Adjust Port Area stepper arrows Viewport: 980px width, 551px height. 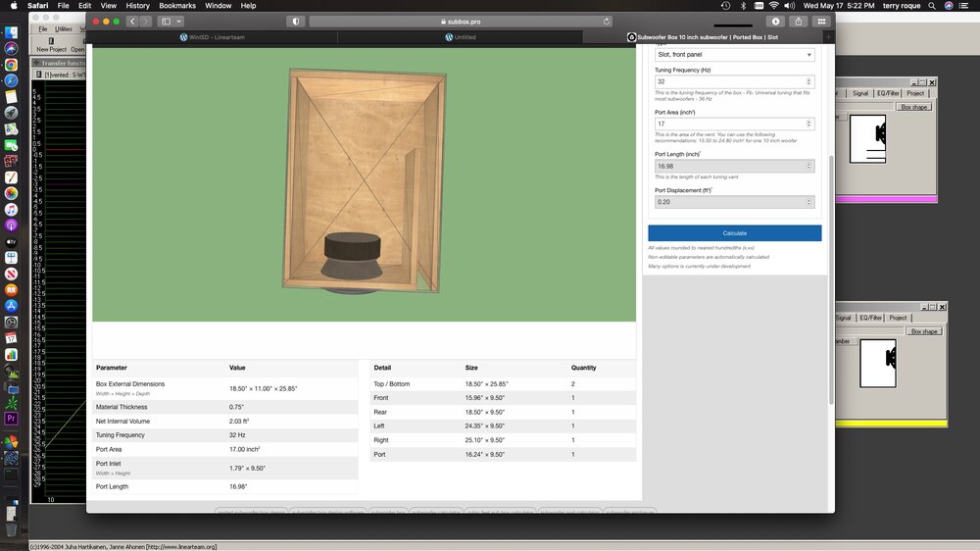point(808,124)
